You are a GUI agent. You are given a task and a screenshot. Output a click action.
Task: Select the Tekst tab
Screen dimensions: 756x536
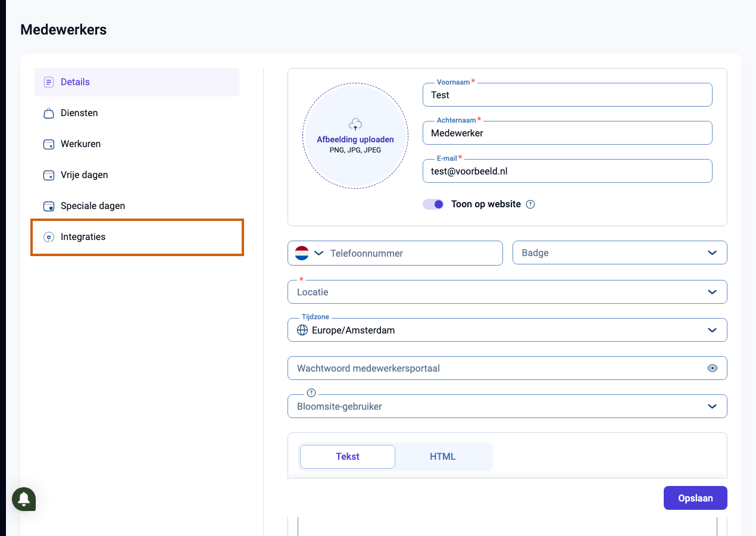(348, 457)
